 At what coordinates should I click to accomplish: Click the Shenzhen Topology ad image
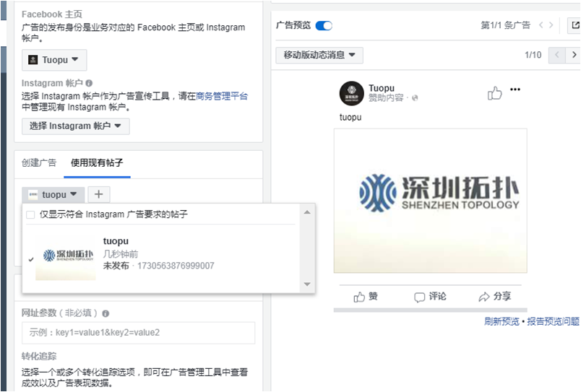(430, 201)
